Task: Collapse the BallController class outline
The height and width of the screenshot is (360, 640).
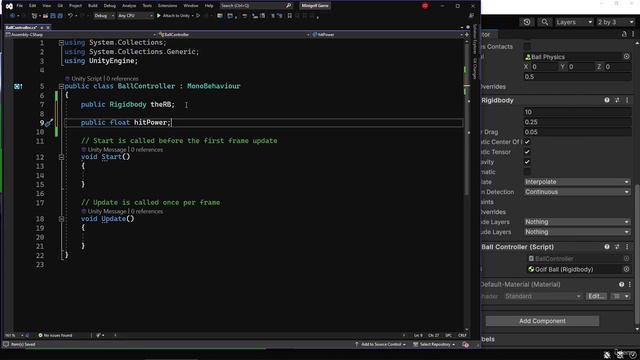Action: 61,86
